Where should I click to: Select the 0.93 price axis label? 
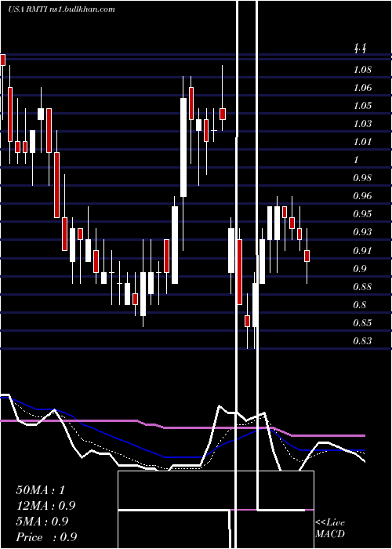click(x=362, y=232)
